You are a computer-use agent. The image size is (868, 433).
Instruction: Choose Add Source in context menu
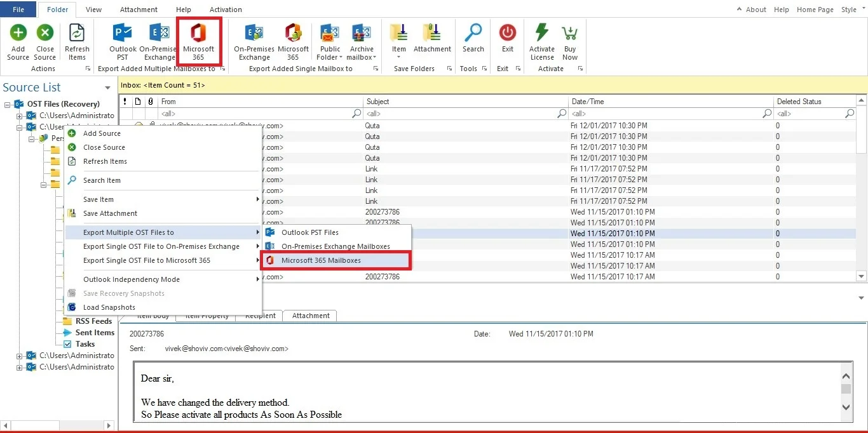[x=102, y=133]
